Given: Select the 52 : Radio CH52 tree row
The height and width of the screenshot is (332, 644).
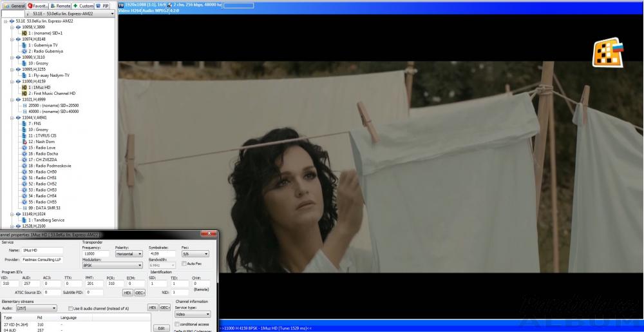Looking at the screenshot, I should coord(43,184).
